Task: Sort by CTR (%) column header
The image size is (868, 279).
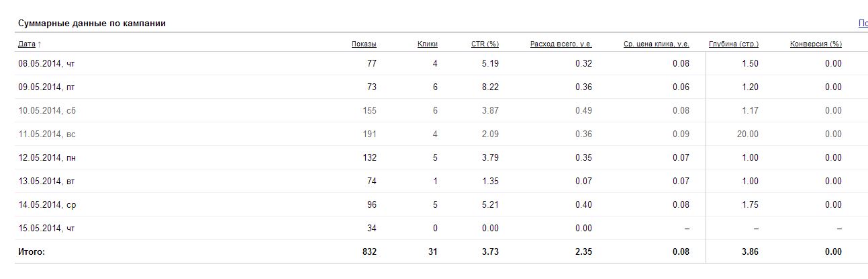Action: pyautogui.click(x=485, y=44)
